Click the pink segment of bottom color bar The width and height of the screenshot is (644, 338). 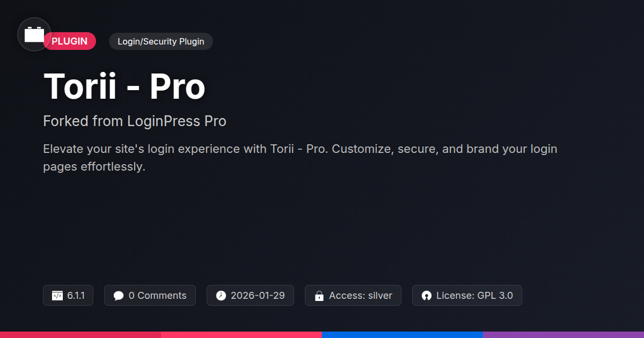(x=241, y=335)
